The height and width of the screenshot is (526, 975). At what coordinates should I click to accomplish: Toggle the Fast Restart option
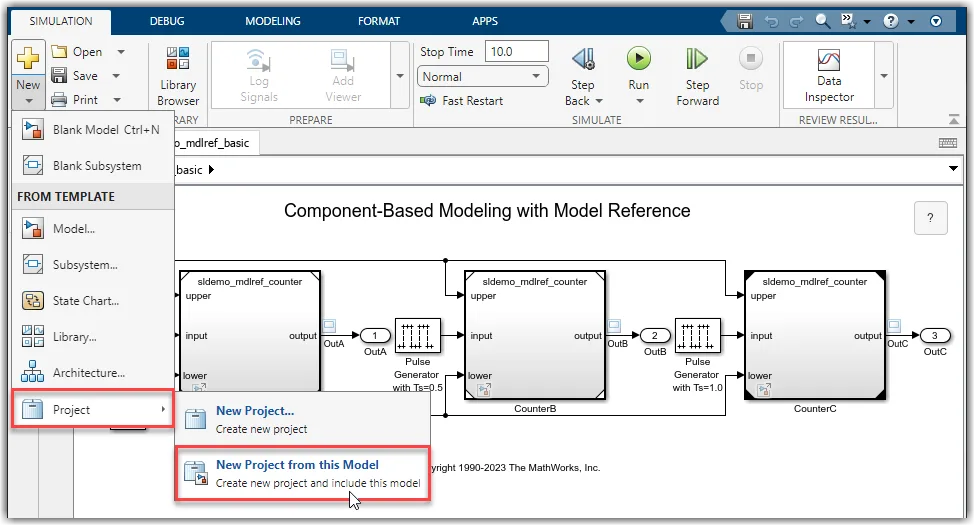(x=461, y=101)
